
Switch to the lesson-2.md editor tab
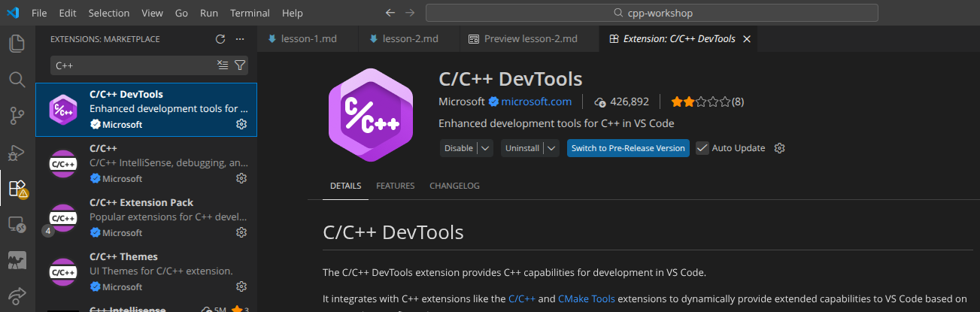(x=410, y=38)
